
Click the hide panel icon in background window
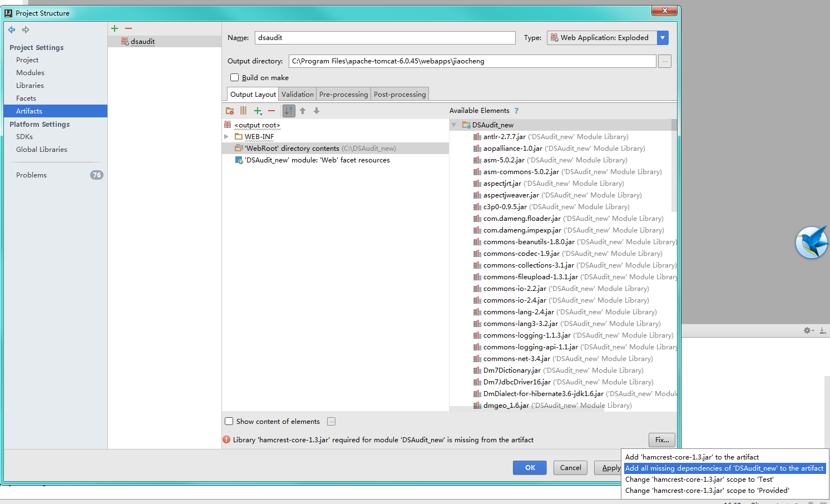[x=823, y=330]
